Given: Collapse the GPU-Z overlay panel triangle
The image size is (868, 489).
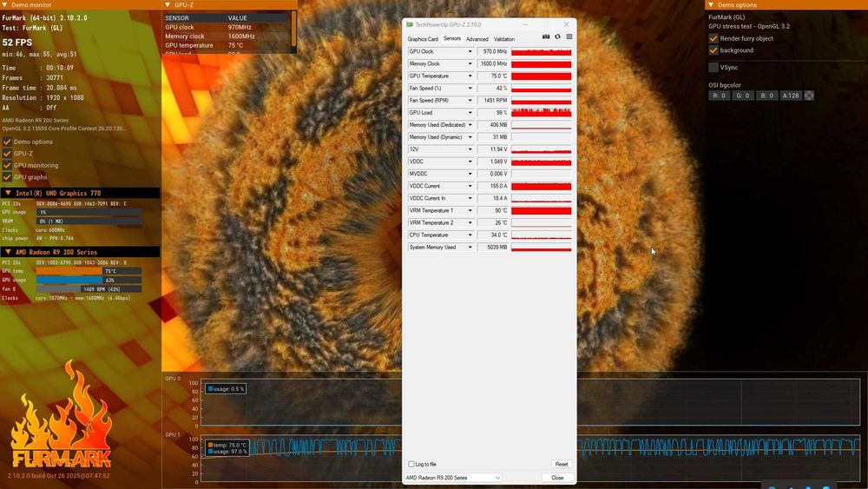Looking at the screenshot, I should (x=168, y=4).
